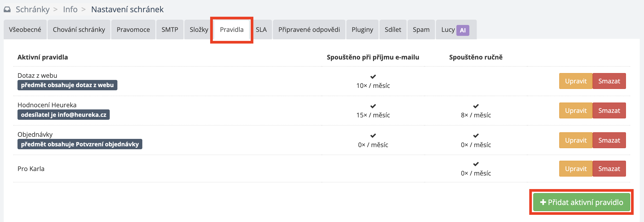The width and height of the screenshot is (644, 222).
Task: Open the Připravené odpovědi tab
Action: coord(309,30)
